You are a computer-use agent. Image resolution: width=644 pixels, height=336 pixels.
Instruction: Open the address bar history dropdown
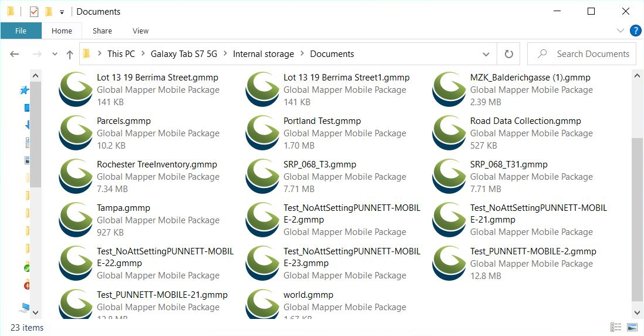tap(486, 54)
